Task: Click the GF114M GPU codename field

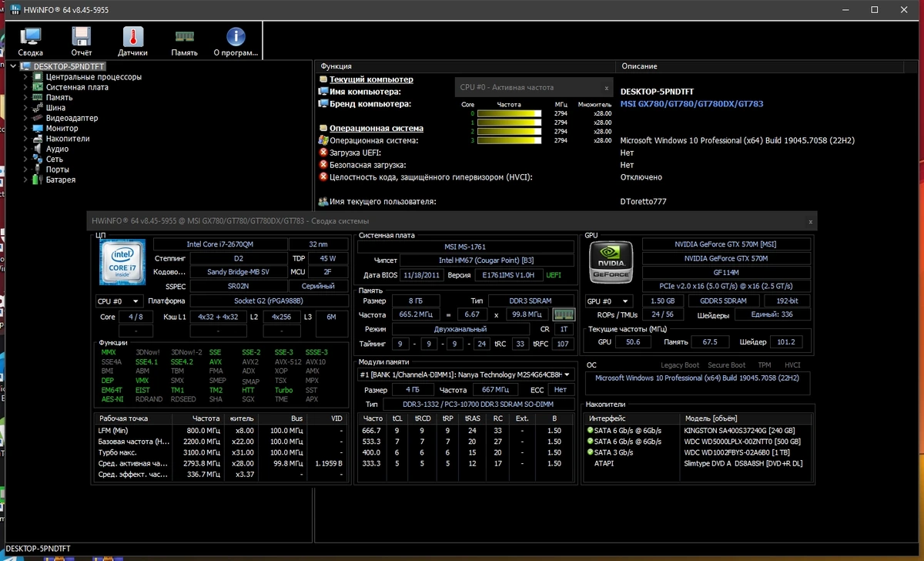Action: (x=726, y=272)
